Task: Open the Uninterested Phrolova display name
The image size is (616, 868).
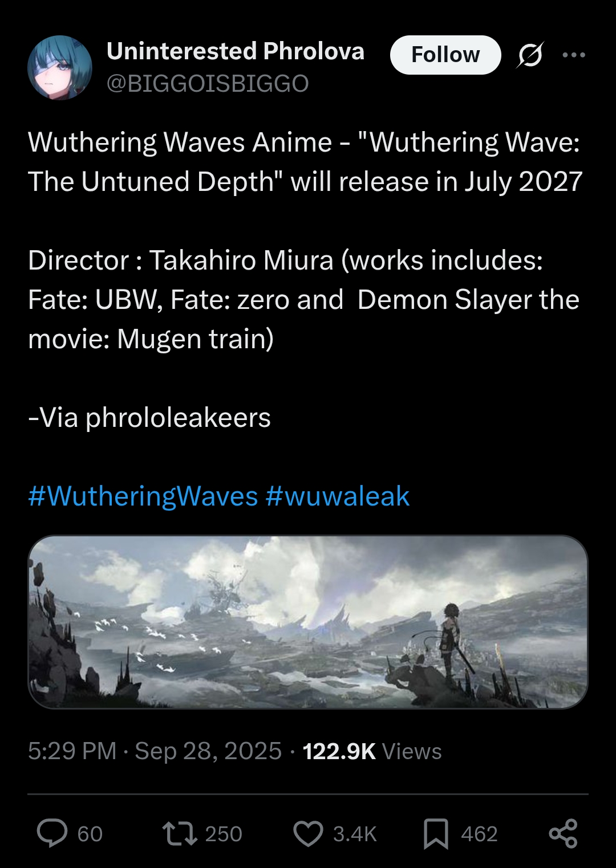Action: (235, 51)
